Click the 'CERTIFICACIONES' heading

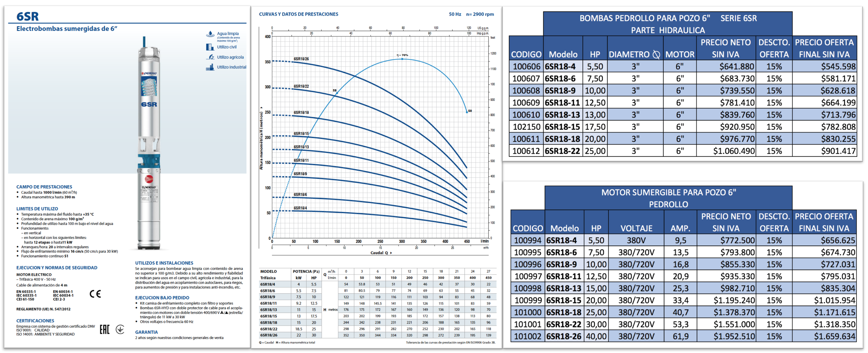pos(35,321)
